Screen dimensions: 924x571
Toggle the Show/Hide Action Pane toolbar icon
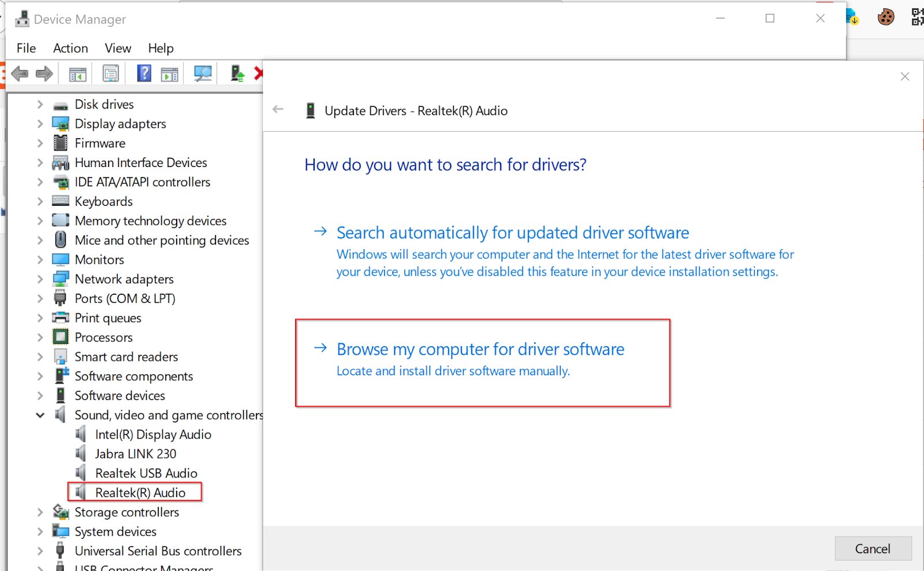pos(169,74)
